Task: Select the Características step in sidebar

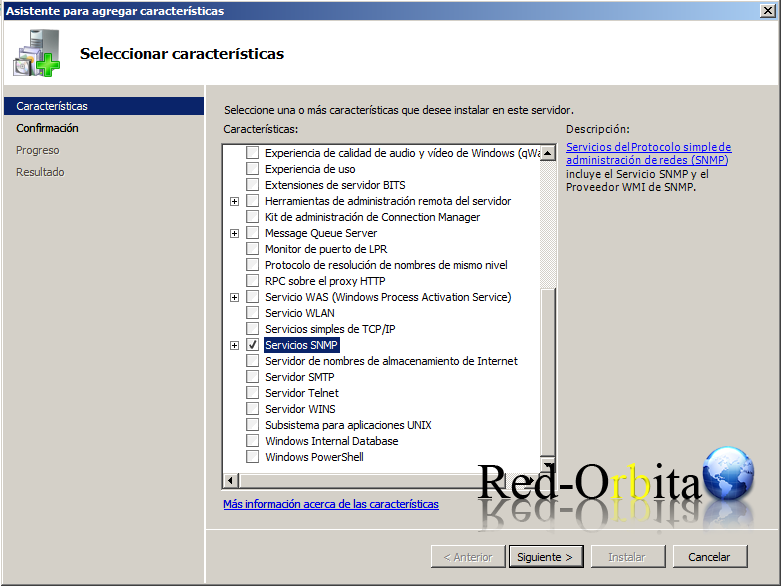Action: pyautogui.click(x=52, y=106)
